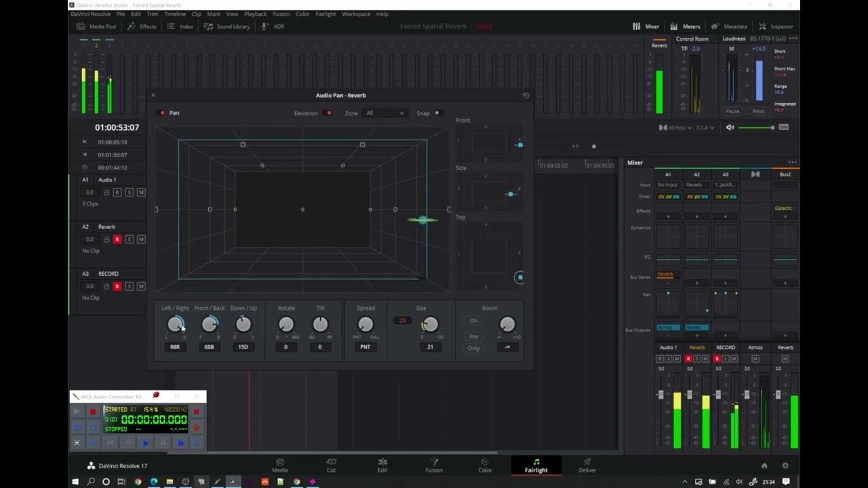Open the ADR panel
Viewport: 868px width, 488px height.
pos(273,26)
